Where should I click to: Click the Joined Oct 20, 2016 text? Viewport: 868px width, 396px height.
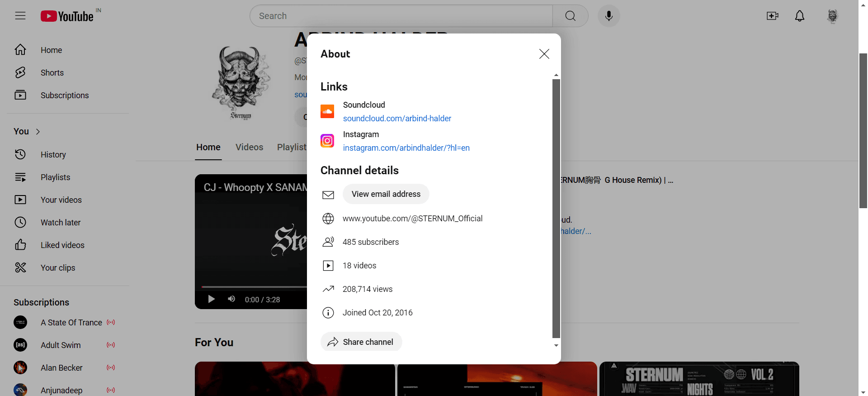pyautogui.click(x=377, y=313)
